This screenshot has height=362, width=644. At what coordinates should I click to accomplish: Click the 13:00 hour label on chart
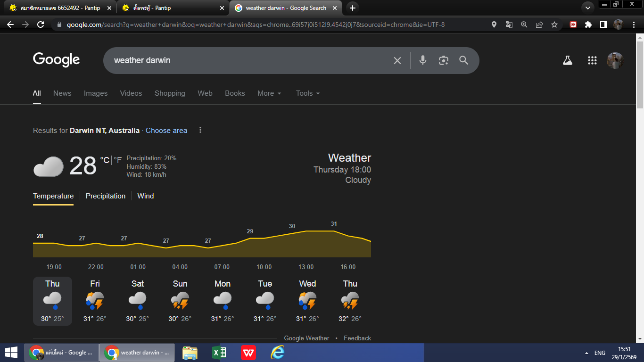(x=306, y=267)
